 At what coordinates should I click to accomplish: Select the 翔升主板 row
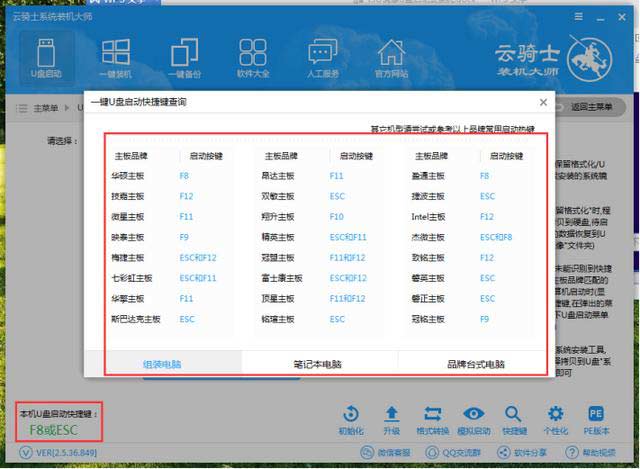point(320,217)
